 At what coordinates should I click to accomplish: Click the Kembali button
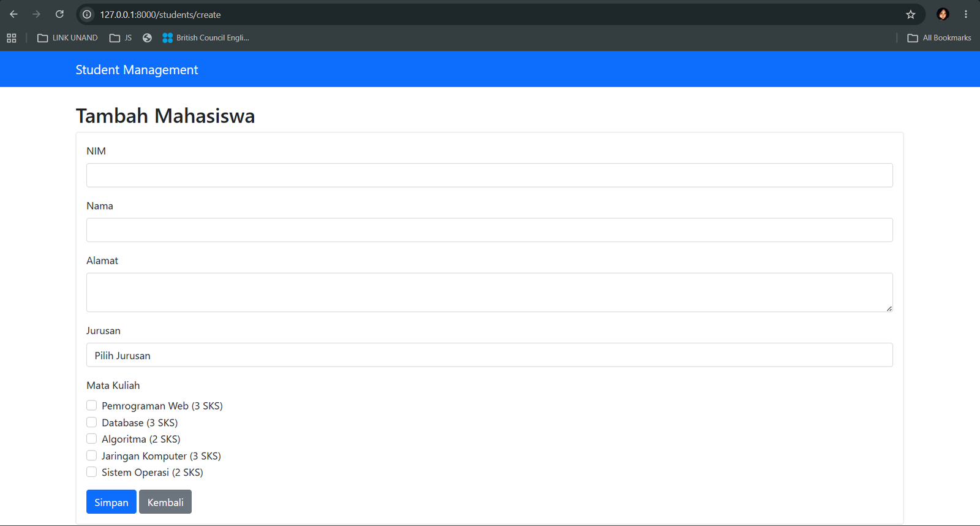coord(165,502)
